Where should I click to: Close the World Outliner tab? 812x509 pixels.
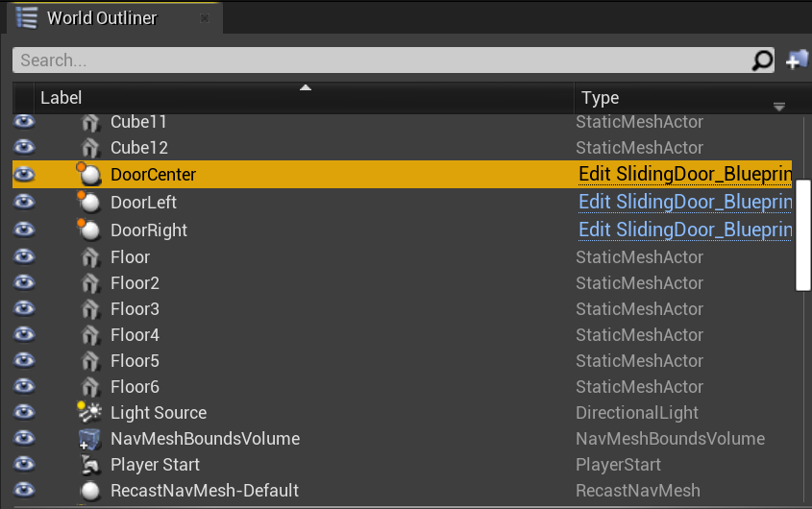(x=205, y=18)
